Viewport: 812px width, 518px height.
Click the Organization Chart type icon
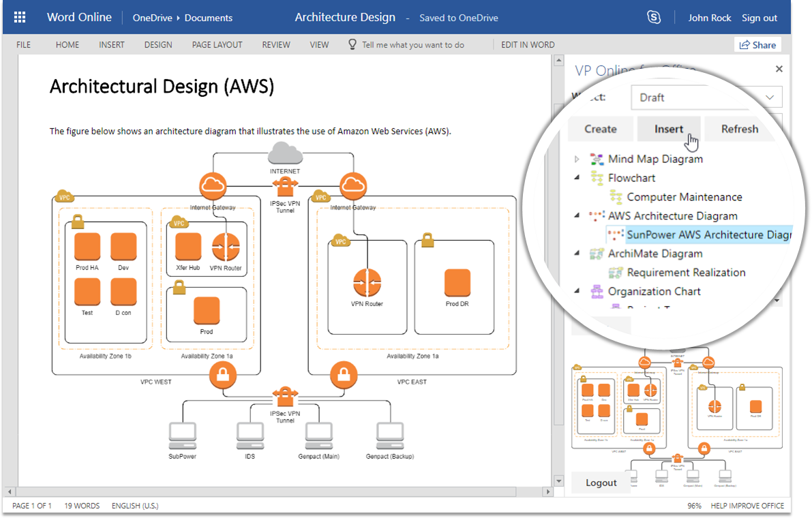click(x=597, y=291)
